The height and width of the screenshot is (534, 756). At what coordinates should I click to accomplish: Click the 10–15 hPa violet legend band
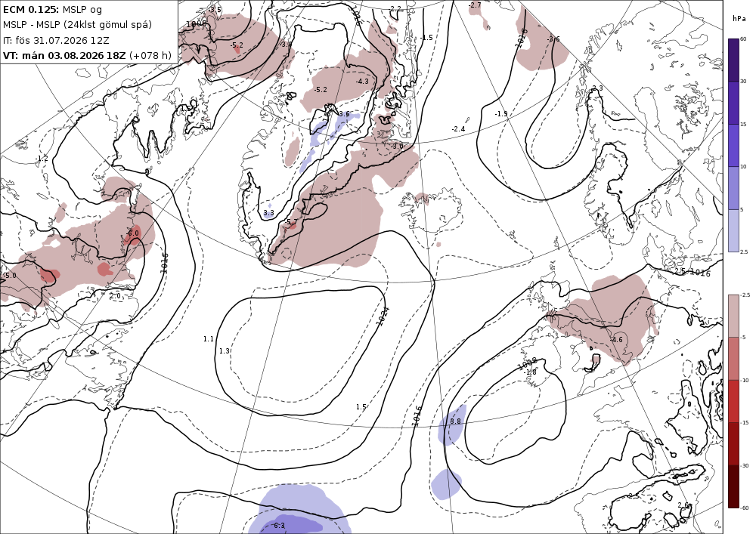(x=733, y=146)
